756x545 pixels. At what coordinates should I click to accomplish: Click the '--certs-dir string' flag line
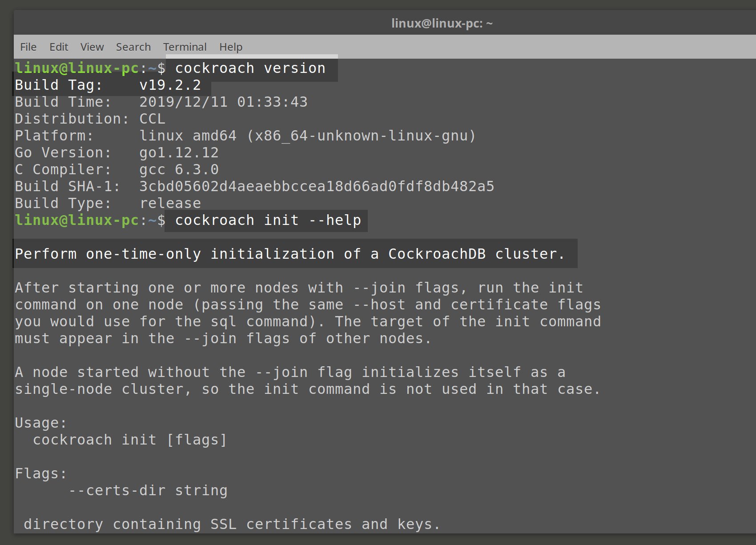[148, 490]
